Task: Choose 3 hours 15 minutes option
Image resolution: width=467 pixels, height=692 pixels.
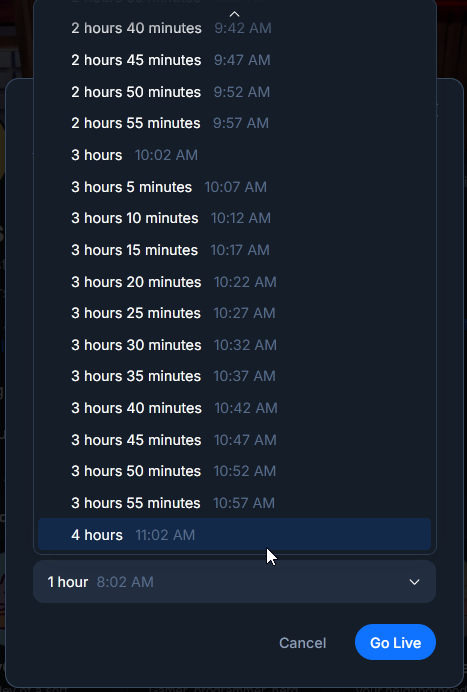Action: (234, 250)
